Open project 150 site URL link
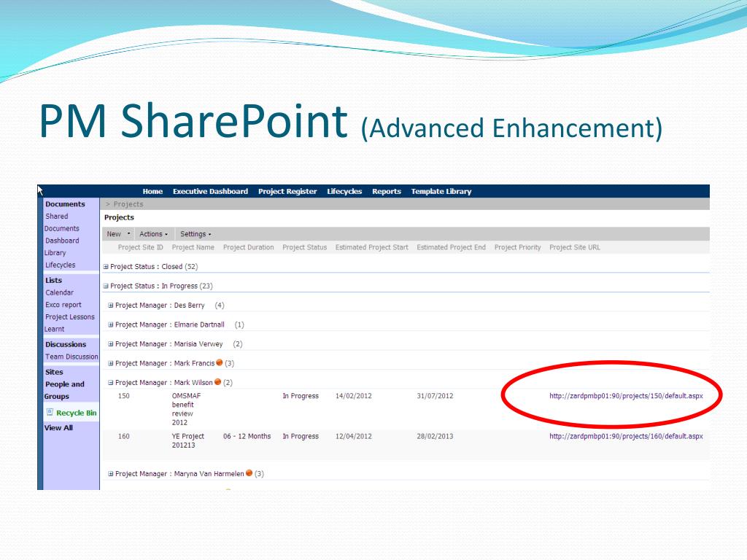This screenshot has height=560, width=747. pyautogui.click(x=626, y=396)
